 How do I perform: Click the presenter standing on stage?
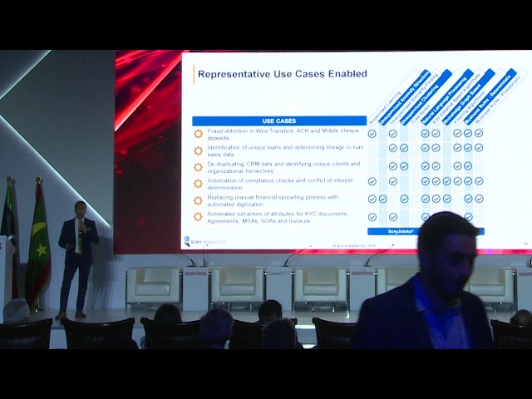pyautogui.click(x=77, y=259)
